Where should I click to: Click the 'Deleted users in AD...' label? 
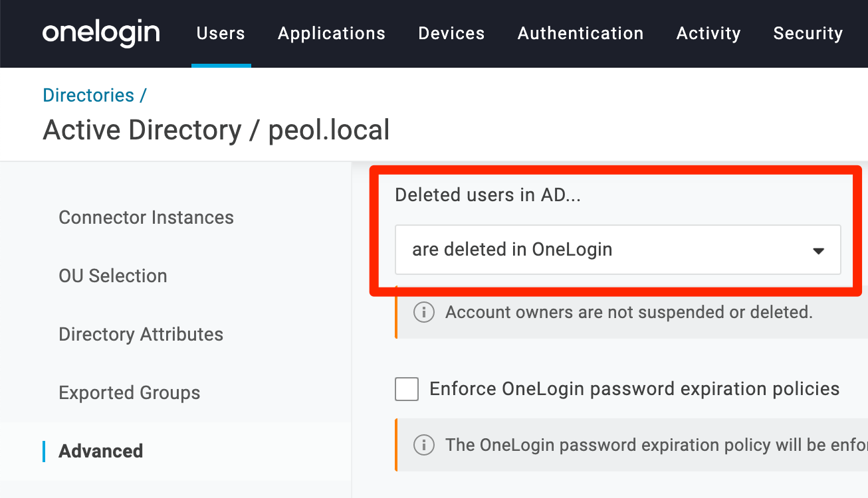click(x=488, y=195)
